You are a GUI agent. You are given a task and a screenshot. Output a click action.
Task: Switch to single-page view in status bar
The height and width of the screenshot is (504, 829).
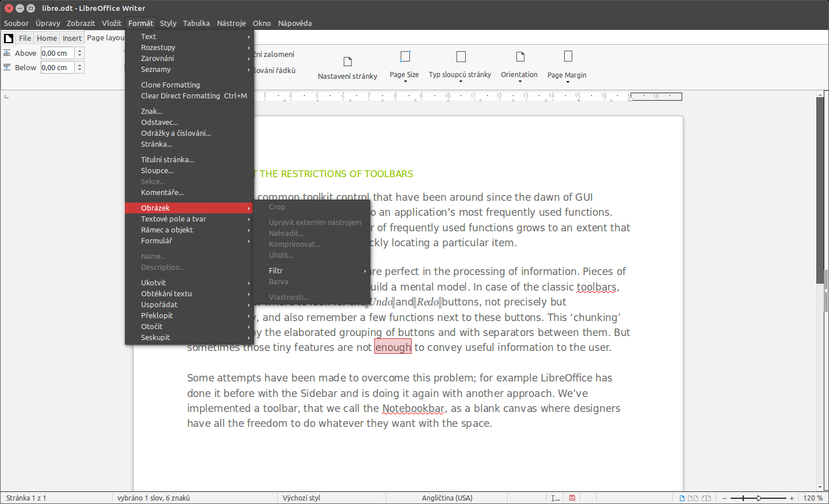coord(682,498)
